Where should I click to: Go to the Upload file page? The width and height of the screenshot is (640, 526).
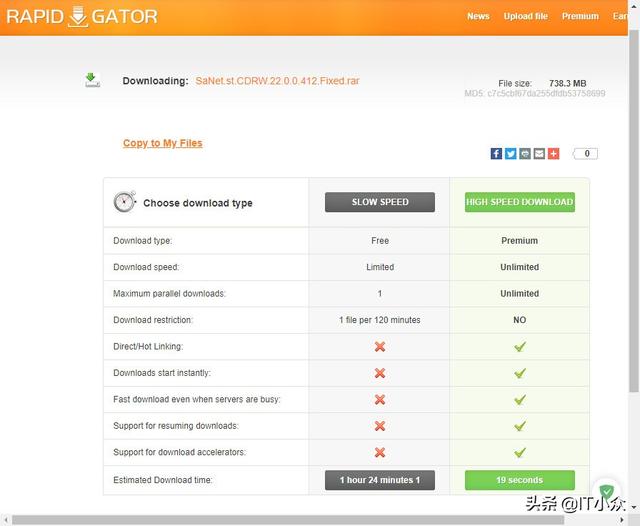point(525,16)
